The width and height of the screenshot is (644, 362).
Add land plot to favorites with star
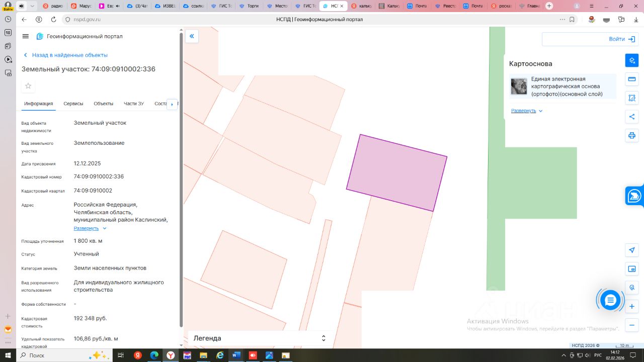coord(28,86)
